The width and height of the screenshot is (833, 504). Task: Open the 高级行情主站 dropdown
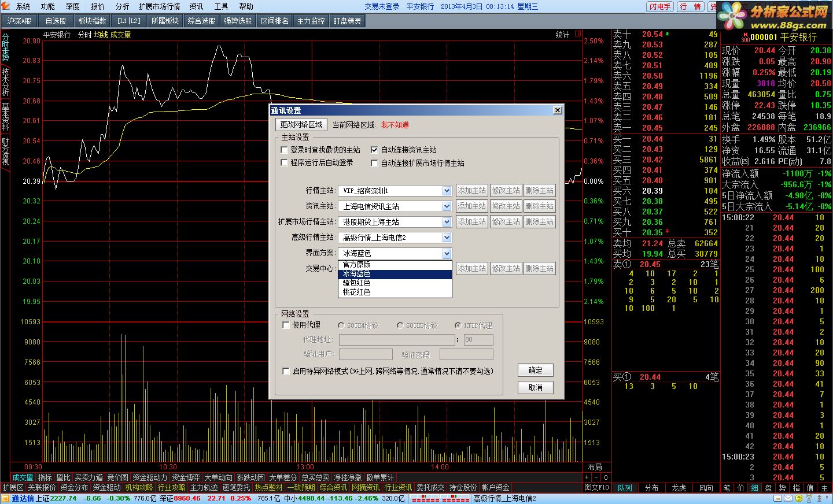coord(447,238)
